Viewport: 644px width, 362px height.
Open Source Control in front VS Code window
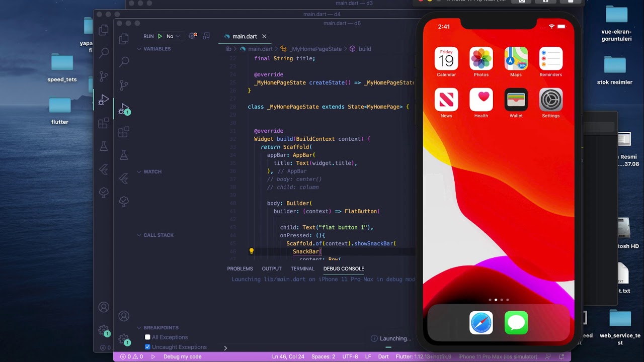[x=124, y=85]
